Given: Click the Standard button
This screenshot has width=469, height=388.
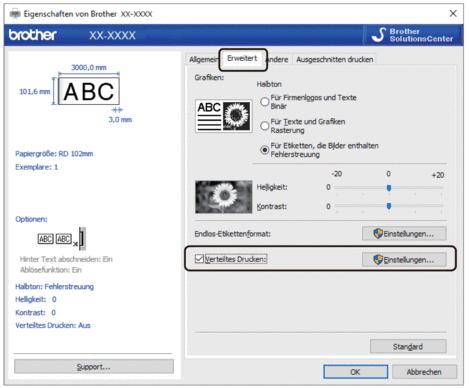Looking at the screenshot, I should coord(408,347).
